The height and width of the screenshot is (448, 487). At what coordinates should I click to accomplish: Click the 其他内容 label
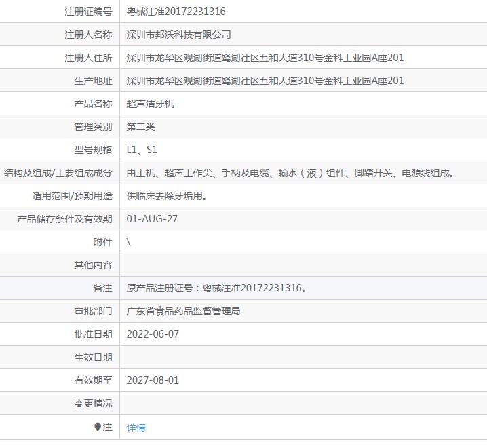pyautogui.click(x=93, y=265)
